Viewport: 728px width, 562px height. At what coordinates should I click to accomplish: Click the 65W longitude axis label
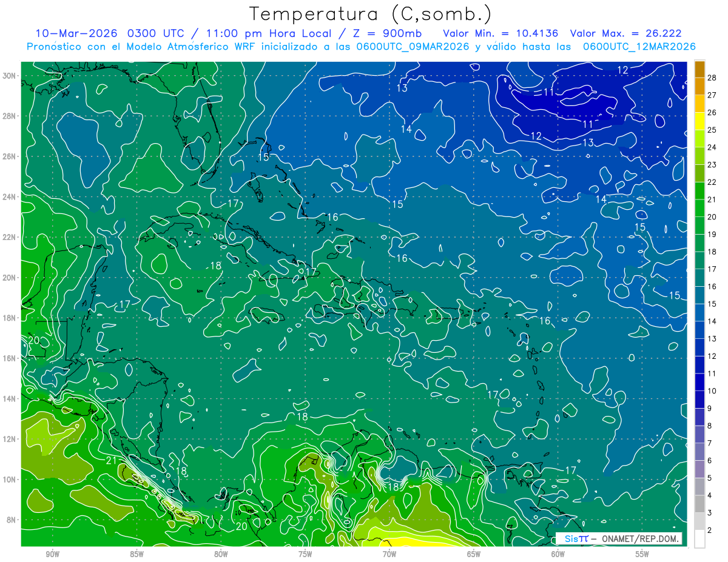tap(474, 554)
